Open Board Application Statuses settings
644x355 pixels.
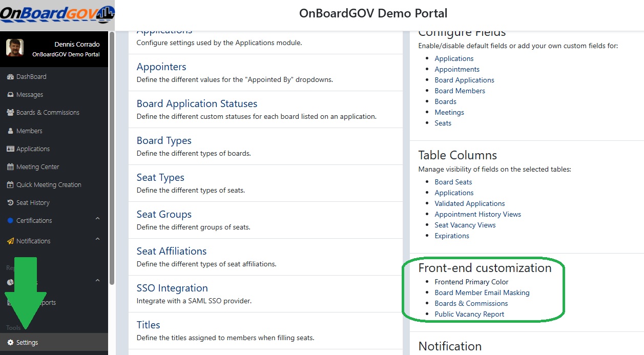click(x=197, y=104)
